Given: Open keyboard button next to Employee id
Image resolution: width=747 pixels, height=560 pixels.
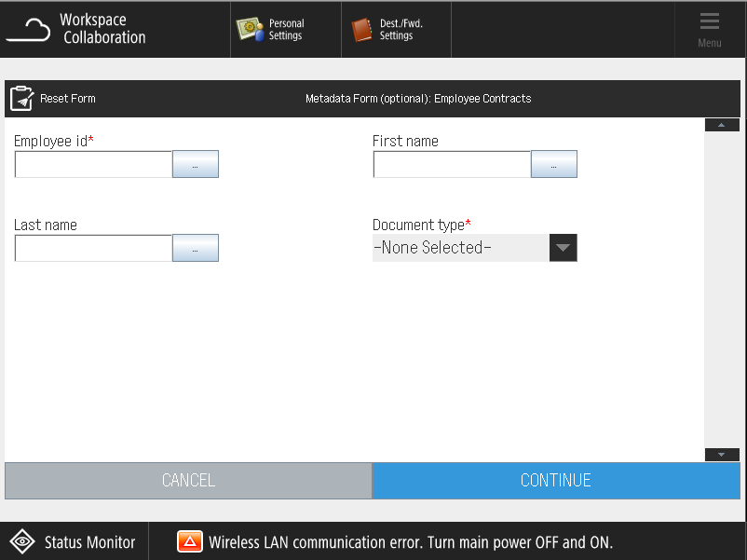Looking at the screenshot, I should click(196, 165).
